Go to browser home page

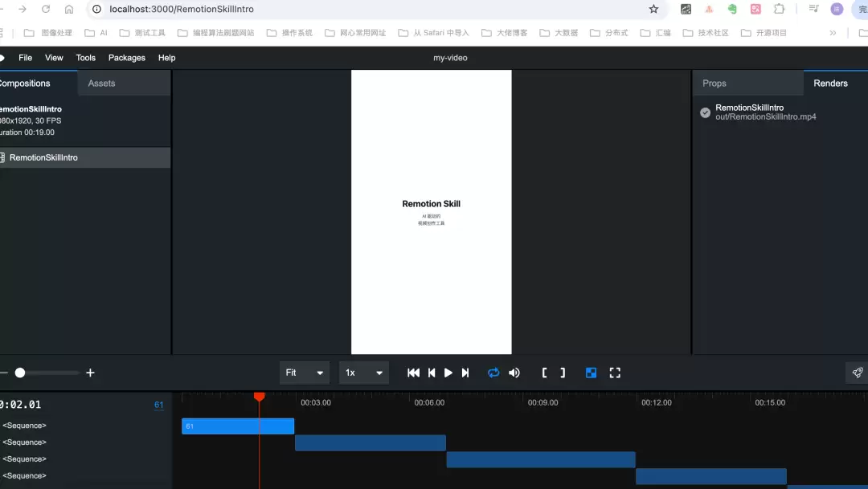[68, 9]
